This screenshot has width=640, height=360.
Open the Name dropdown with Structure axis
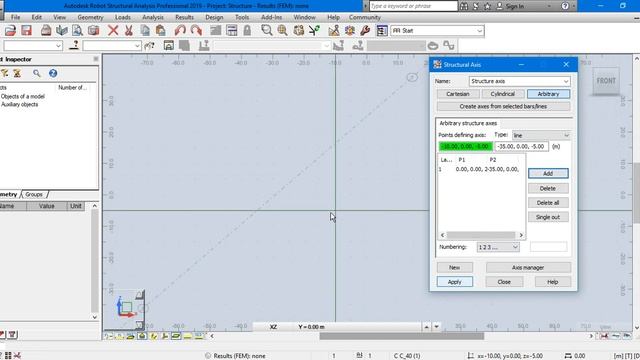point(566,81)
